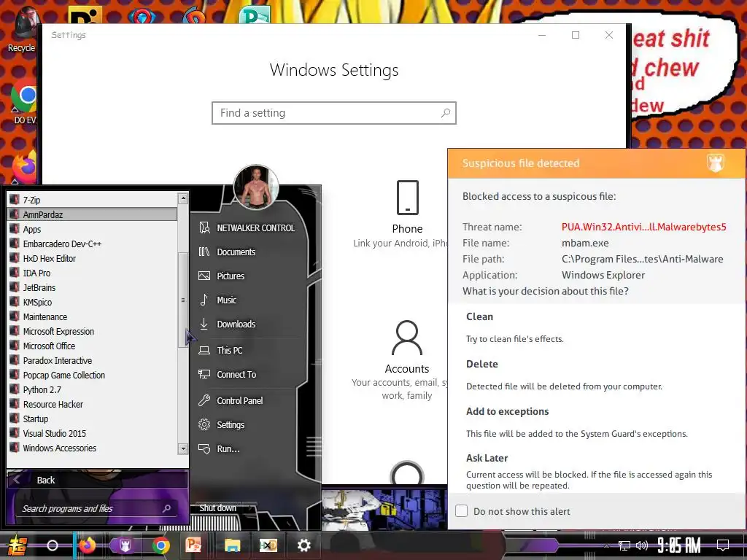Expand the Shut down options arrow

[250, 508]
